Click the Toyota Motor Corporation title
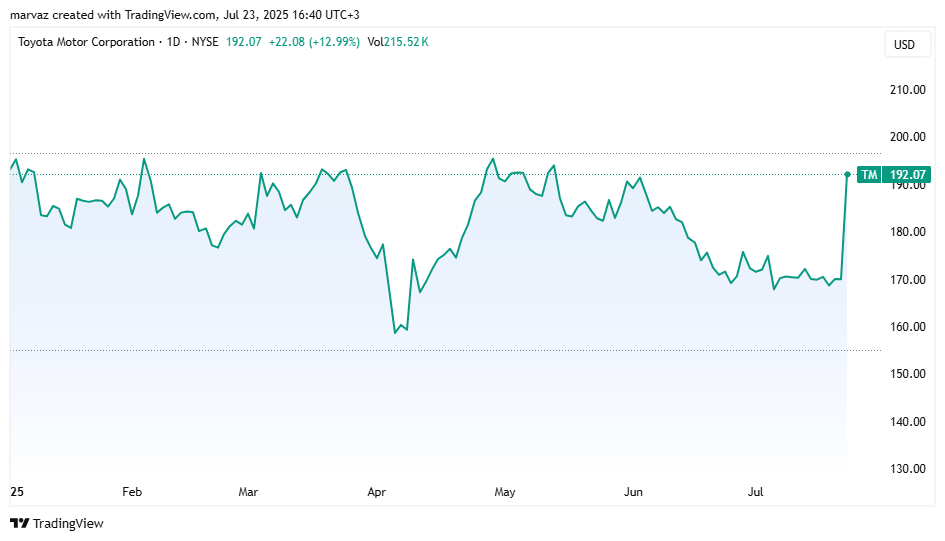Screen dimensions: 945x541 86,42
